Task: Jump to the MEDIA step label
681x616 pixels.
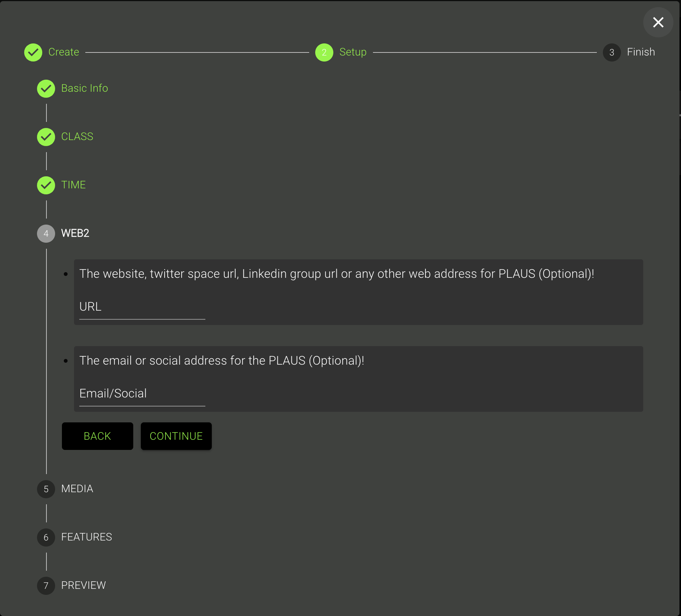Action: click(x=77, y=489)
